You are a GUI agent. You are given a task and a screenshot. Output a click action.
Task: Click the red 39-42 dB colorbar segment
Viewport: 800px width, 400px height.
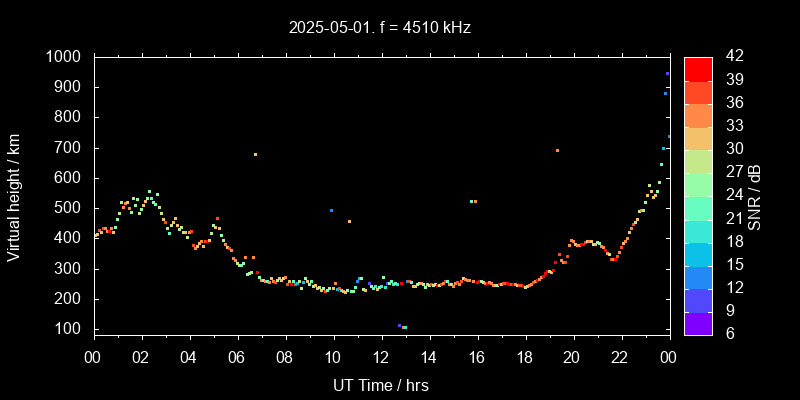click(x=698, y=68)
